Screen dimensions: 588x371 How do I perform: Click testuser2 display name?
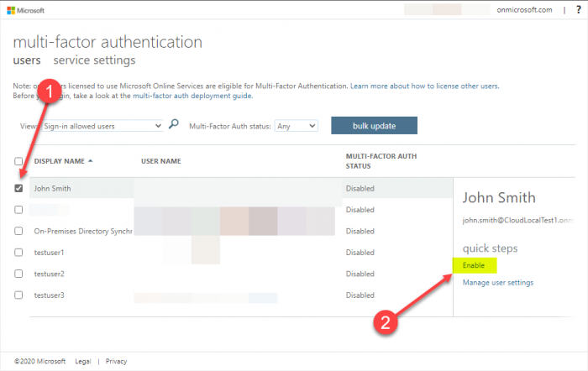tap(49, 274)
